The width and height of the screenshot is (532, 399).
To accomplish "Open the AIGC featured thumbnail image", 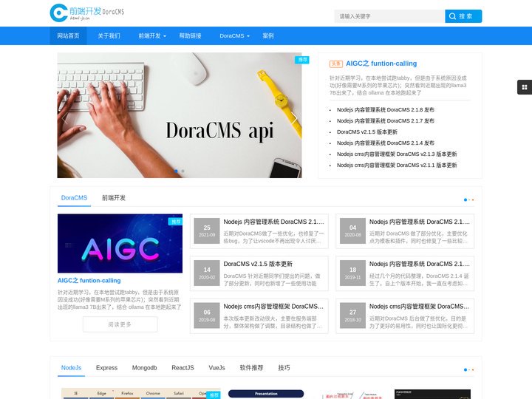I will tap(120, 243).
